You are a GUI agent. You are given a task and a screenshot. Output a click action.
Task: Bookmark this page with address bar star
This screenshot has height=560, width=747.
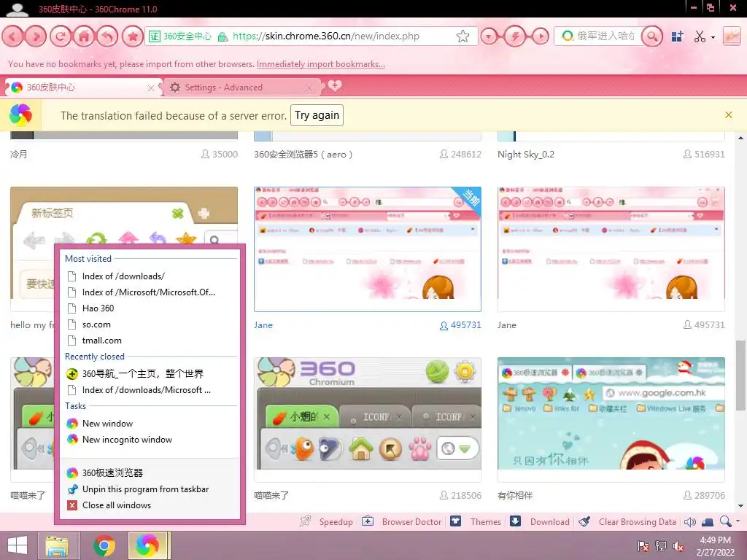(x=462, y=36)
